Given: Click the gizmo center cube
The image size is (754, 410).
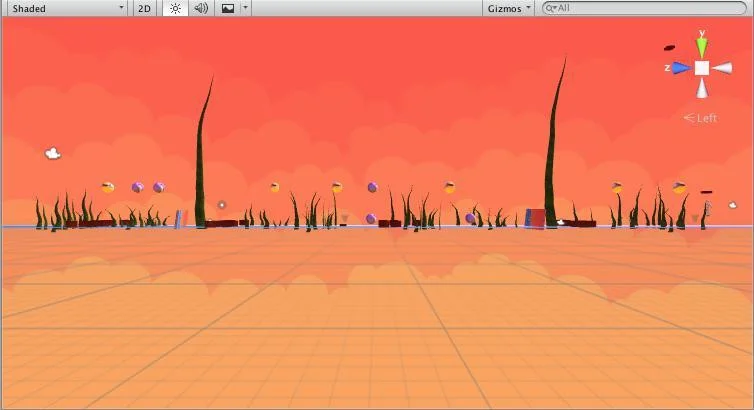Looking at the screenshot, I should pyautogui.click(x=702, y=68).
